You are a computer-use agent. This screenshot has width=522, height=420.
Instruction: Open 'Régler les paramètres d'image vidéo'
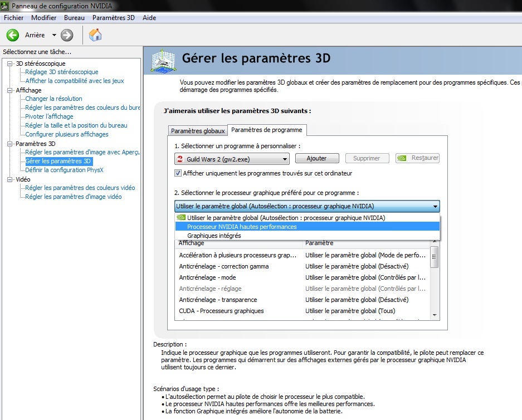[74, 197]
